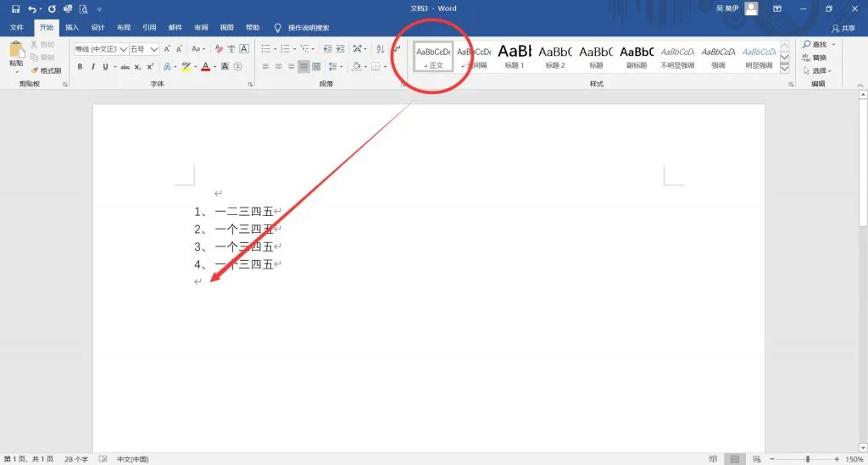Open the phonetic guide (拼音) tool
Viewport: 868px width, 465px height.
coord(231,49)
